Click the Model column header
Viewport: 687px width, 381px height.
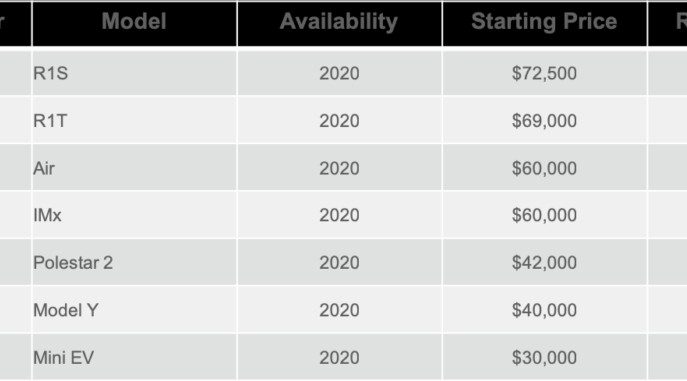point(135,24)
